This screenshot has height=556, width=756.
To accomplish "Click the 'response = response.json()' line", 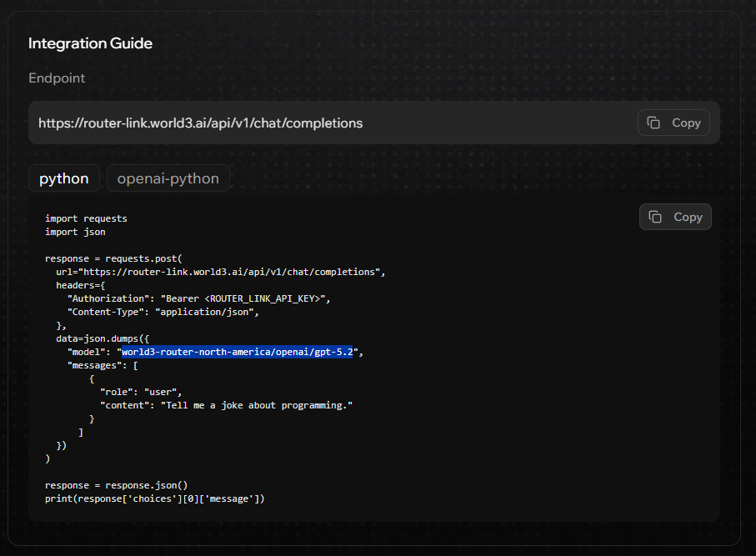I will [x=116, y=485].
